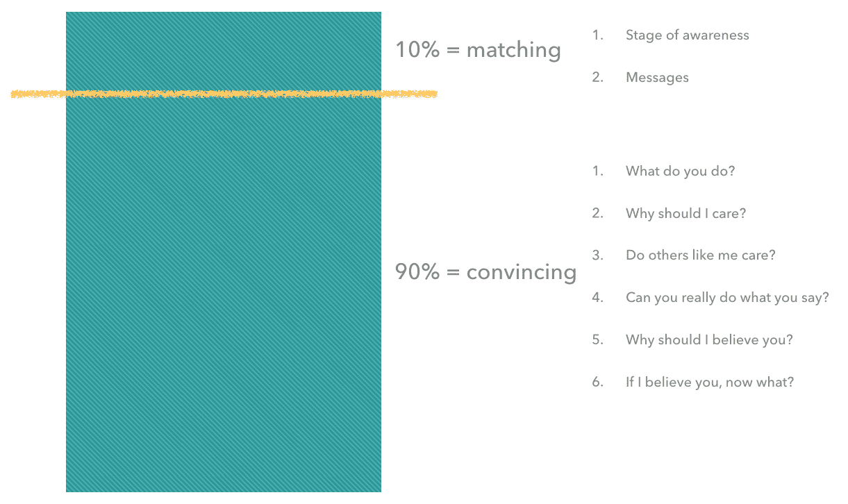Select the "Messages" list item
This screenshot has height=504, width=848.
(657, 78)
